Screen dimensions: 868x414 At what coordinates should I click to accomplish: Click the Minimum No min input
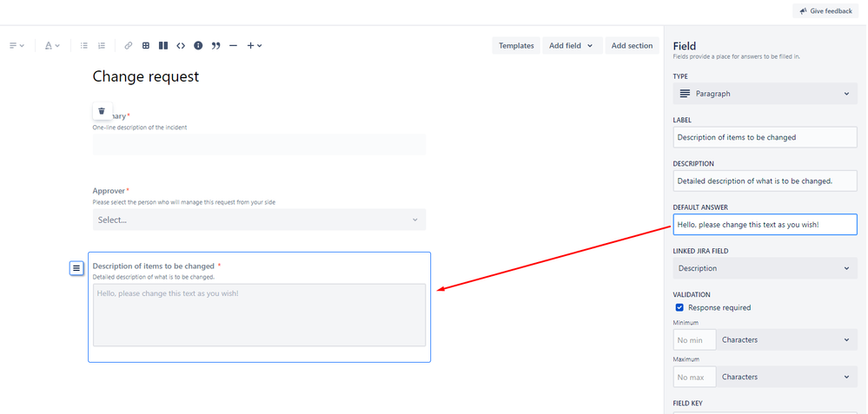point(694,340)
